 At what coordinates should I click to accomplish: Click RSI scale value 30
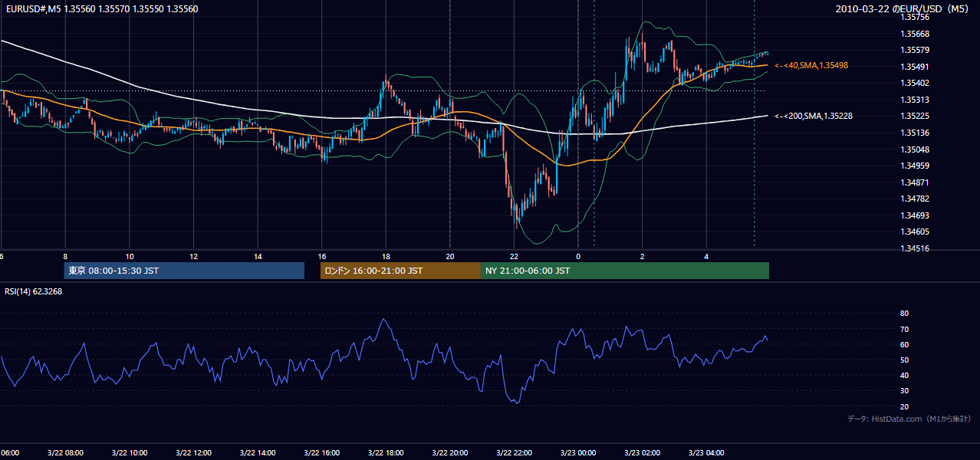click(904, 391)
